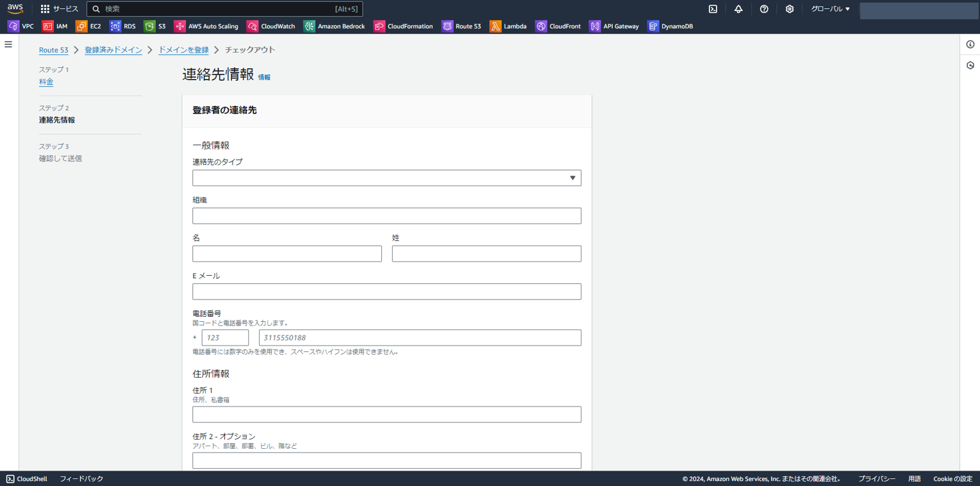Open VPC shortcut in favorites bar
The image size is (980, 486).
click(21, 26)
